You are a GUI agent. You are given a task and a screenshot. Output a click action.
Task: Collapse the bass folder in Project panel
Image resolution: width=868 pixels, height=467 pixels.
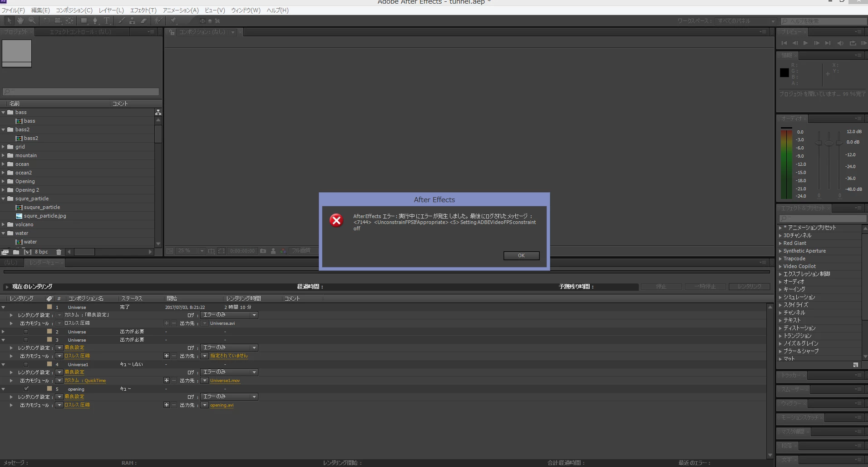coord(4,112)
